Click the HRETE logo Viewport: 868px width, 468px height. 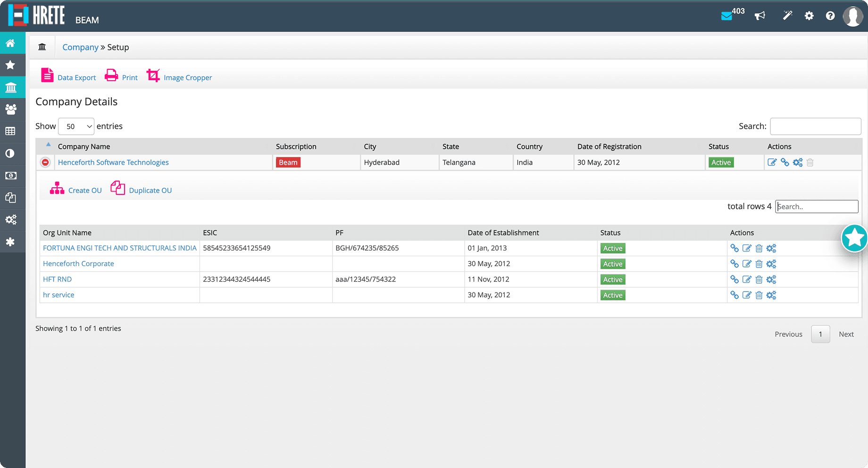click(37, 15)
